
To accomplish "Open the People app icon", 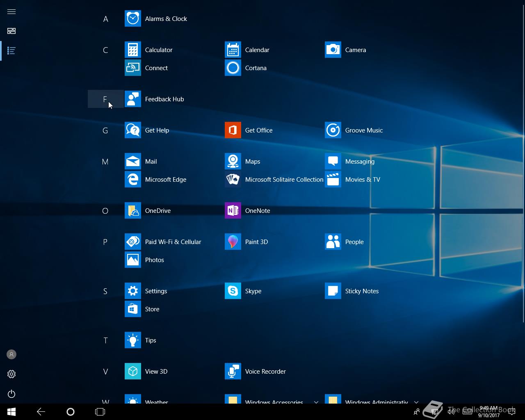I will (333, 242).
